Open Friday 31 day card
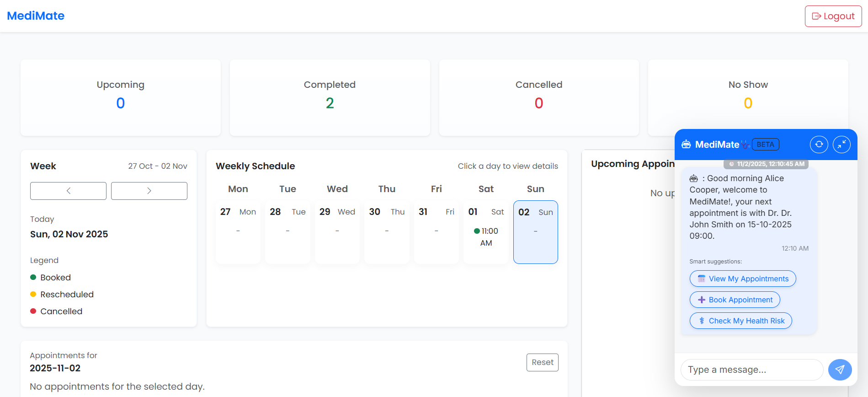The height and width of the screenshot is (397, 868). coord(436,232)
